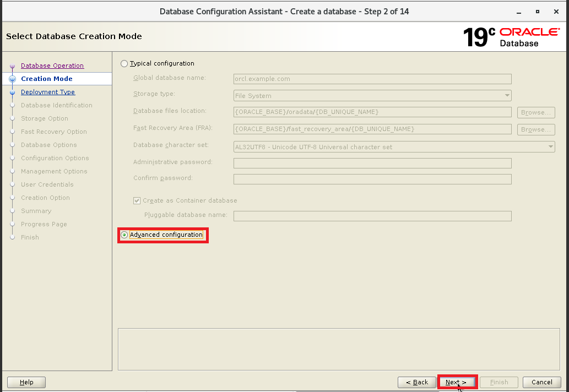Browse for Database files location
This screenshot has height=392, width=569.
(x=536, y=112)
